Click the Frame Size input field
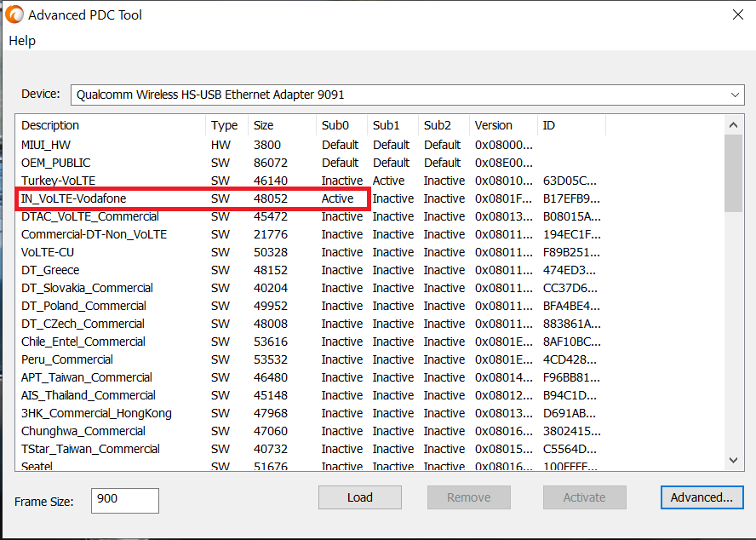The height and width of the screenshot is (540, 756). [x=125, y=501]
